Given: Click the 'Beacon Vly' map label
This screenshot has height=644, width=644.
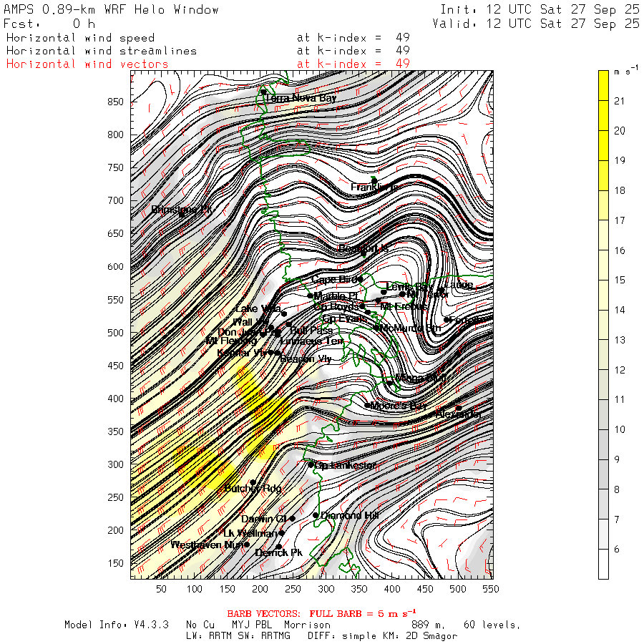Looking at the screenshot, I should (306, 359).
